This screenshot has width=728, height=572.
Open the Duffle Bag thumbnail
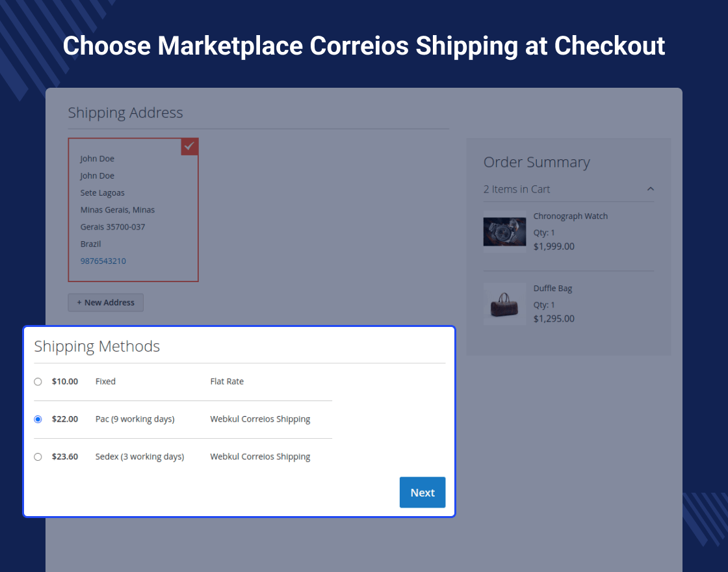(x=504, y=304)
